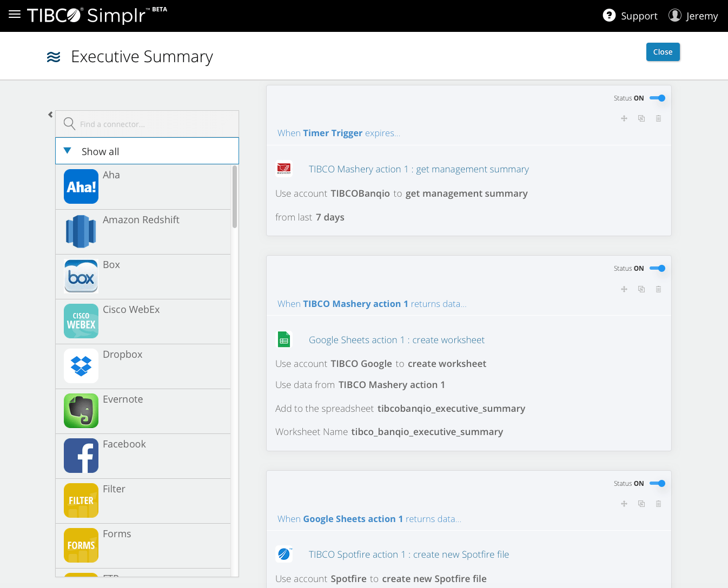Click the Cisco WebEx label
728x588 pixels.
131,310
